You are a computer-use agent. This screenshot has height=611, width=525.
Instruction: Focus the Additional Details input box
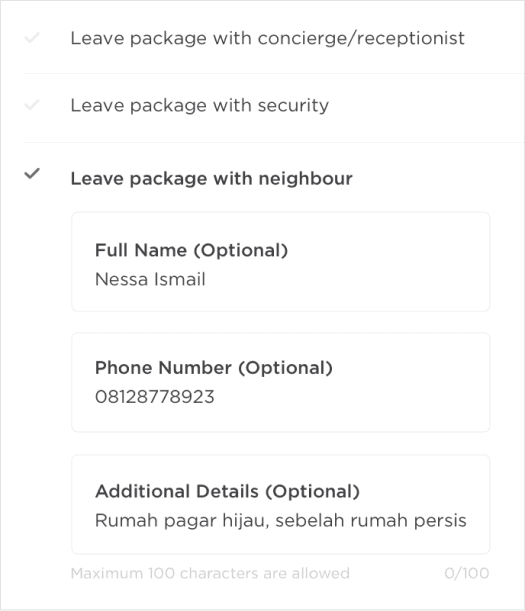pyautogui.click(x=281, y=504)
